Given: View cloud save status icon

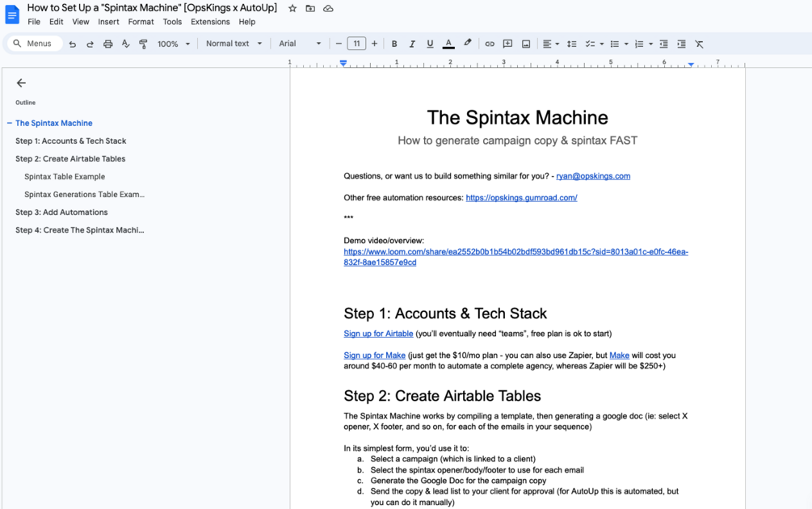Looking at the screenshot, I should (x=328, y=8).
